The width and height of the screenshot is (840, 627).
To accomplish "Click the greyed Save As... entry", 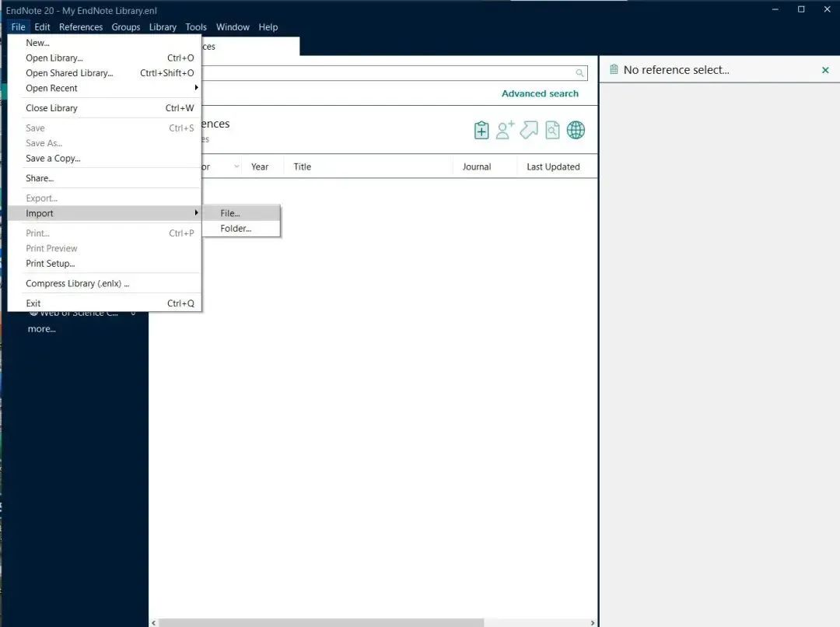I will click(104, 143).
